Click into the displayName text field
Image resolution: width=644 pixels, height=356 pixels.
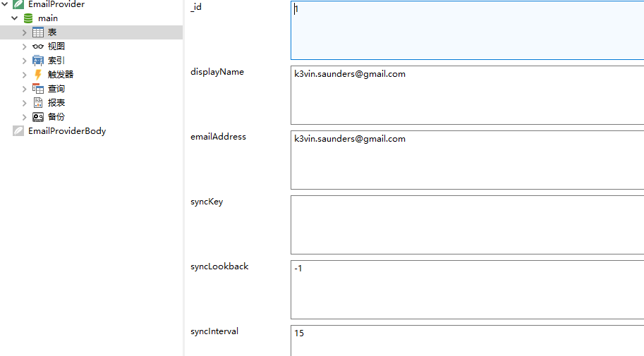tap(467, 95)
